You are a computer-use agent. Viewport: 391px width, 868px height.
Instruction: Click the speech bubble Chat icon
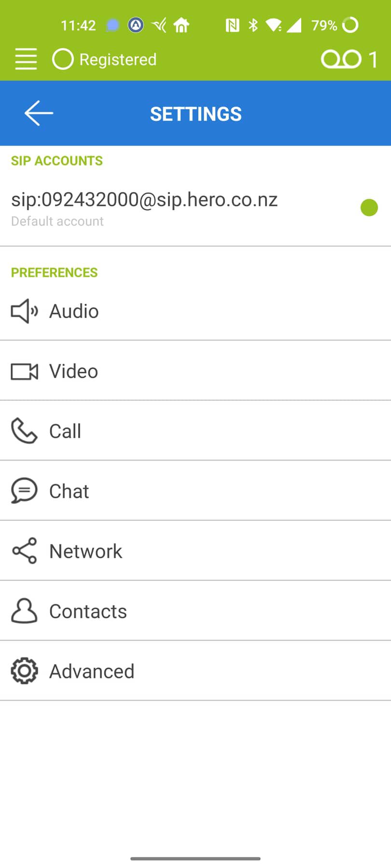click(24, 490)
